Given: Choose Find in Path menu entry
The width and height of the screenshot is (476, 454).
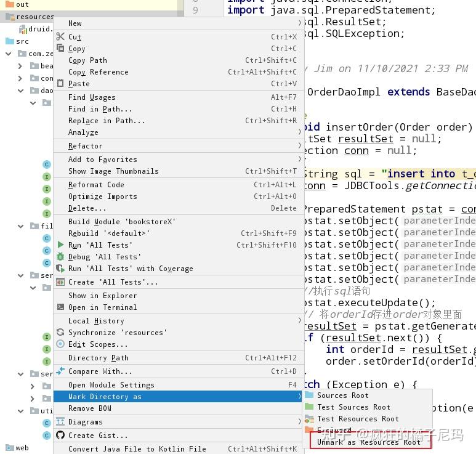Looking at the screenshot, I should pos(179,108).
